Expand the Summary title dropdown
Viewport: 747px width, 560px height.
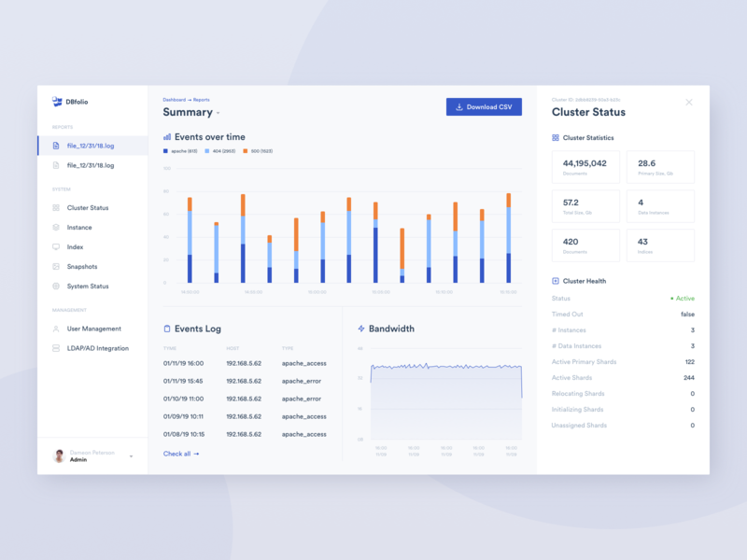click(x=218, y=113)
